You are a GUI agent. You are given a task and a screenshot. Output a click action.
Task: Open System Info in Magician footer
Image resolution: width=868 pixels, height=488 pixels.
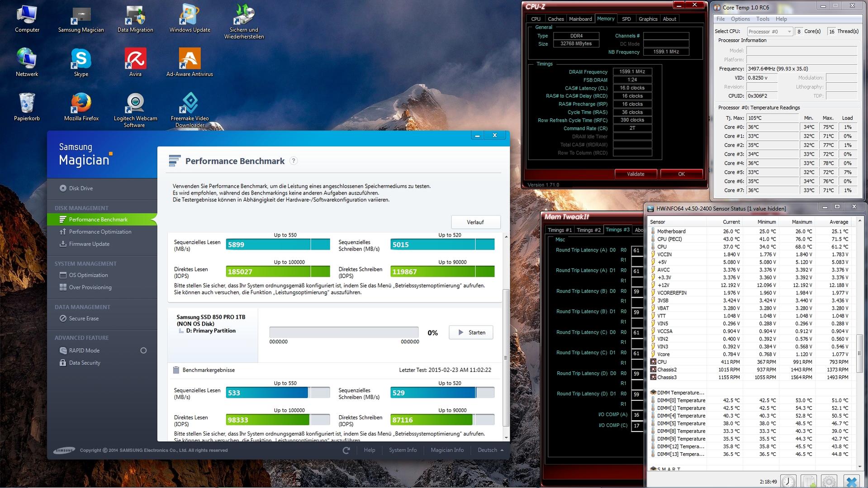click(x=403, y=450)
